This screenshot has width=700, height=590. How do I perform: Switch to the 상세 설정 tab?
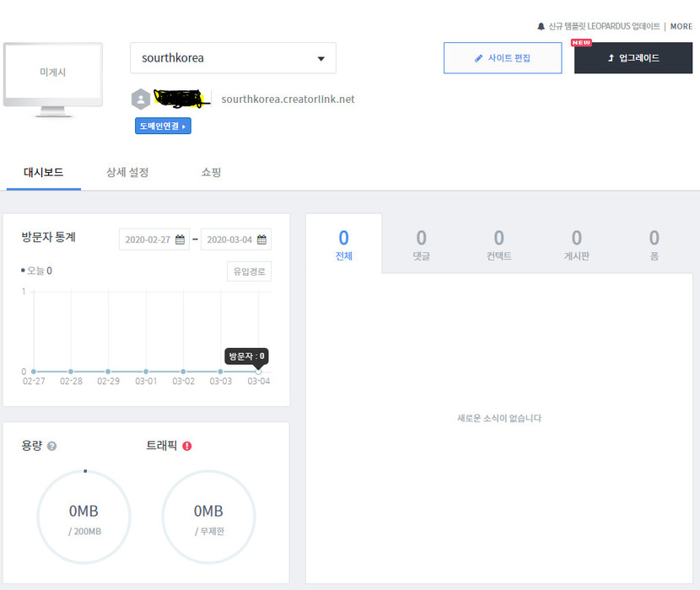point(127,173)
